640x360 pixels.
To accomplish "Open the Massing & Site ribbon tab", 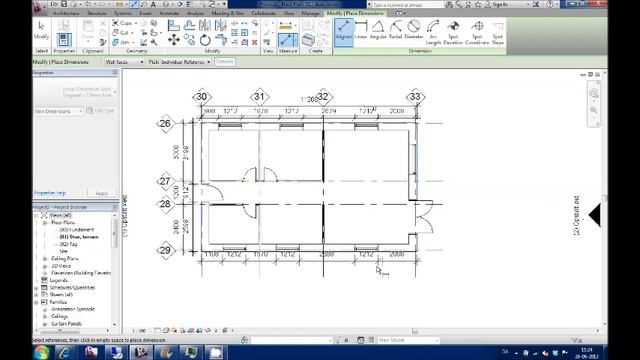I will (227, 13).
